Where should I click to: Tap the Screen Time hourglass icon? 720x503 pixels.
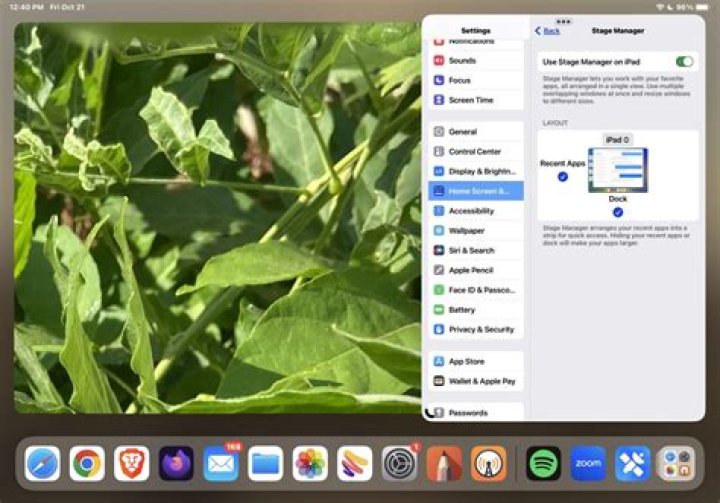(439, 100)
